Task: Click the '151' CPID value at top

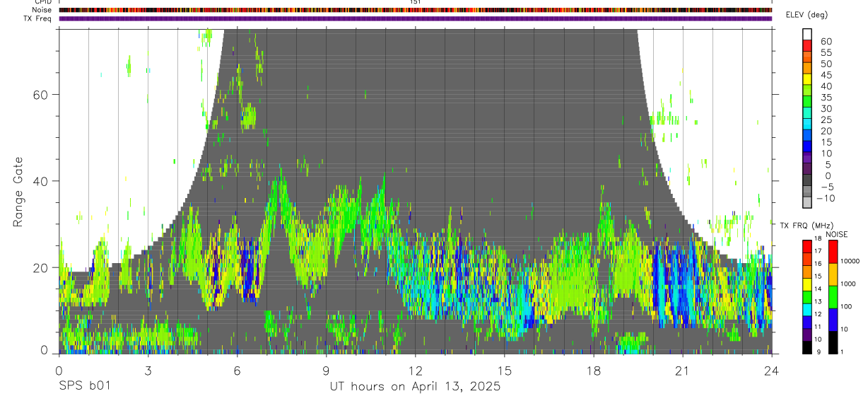Action: (x=415, y=2)
